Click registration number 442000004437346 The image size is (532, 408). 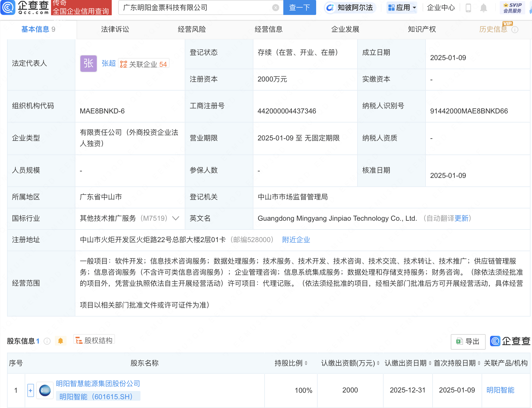pos(287,111)
